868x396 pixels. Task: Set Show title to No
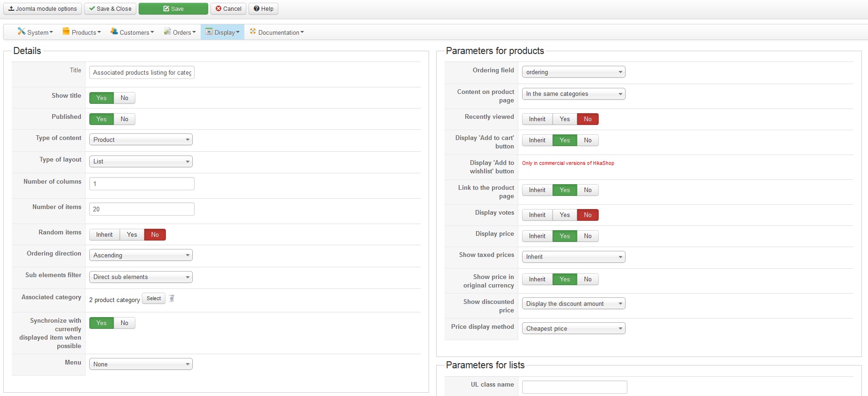pos(125,98)
